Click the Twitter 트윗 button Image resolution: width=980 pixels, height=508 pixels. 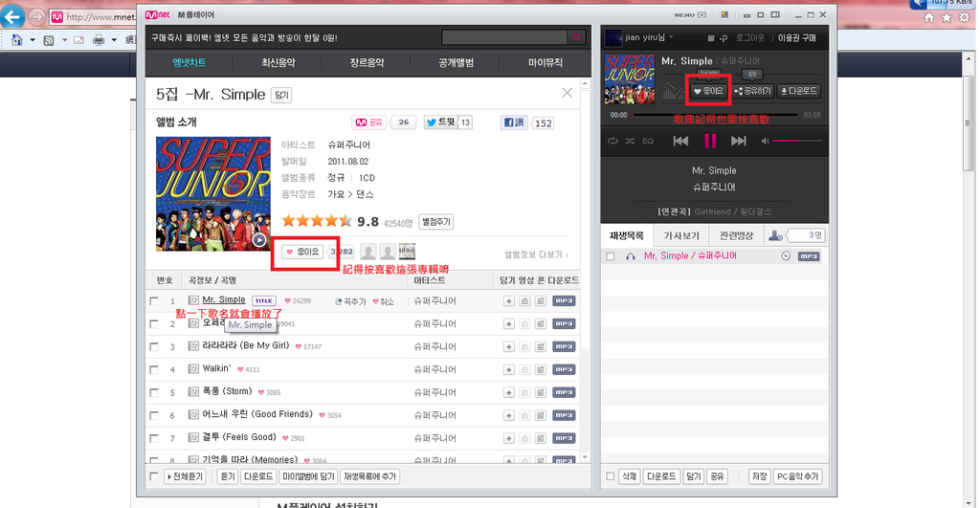click(440, 122)
